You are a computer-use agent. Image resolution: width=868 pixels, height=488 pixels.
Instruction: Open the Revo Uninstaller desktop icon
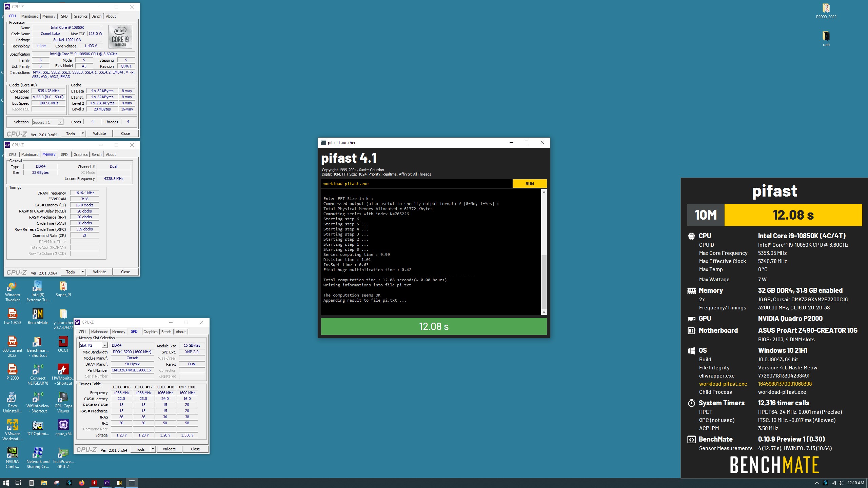pos(12,402)
